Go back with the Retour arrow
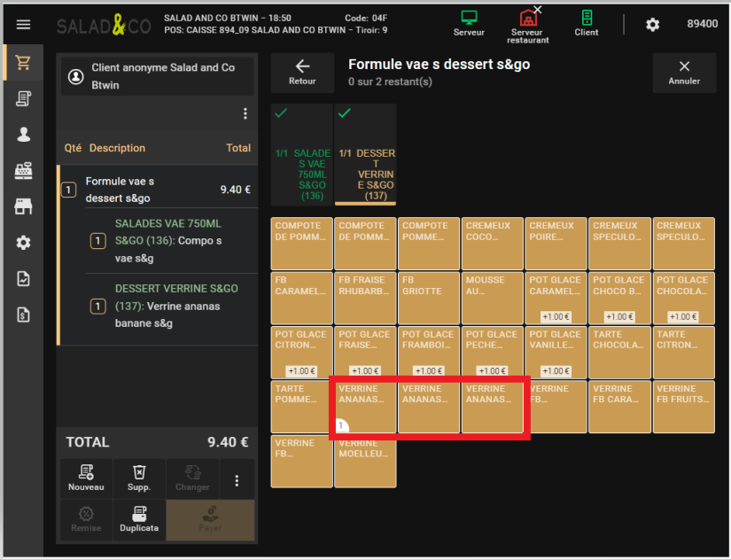 (302, 73)
